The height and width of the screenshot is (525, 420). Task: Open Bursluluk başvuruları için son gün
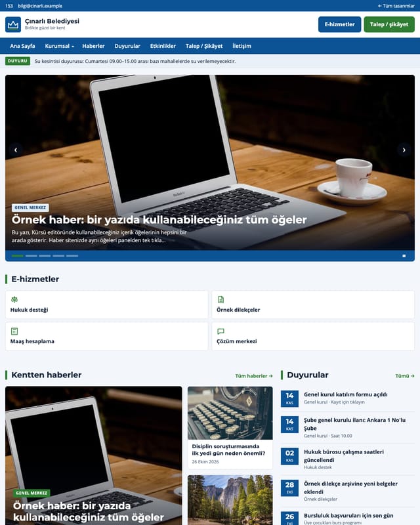click(348, 516)
